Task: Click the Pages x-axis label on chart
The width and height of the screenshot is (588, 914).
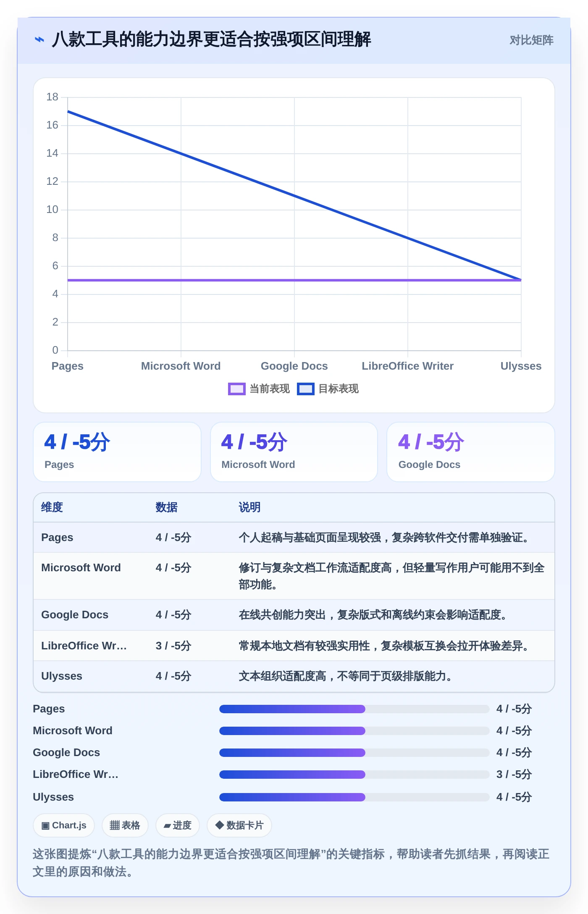Action: pos(67,366)
